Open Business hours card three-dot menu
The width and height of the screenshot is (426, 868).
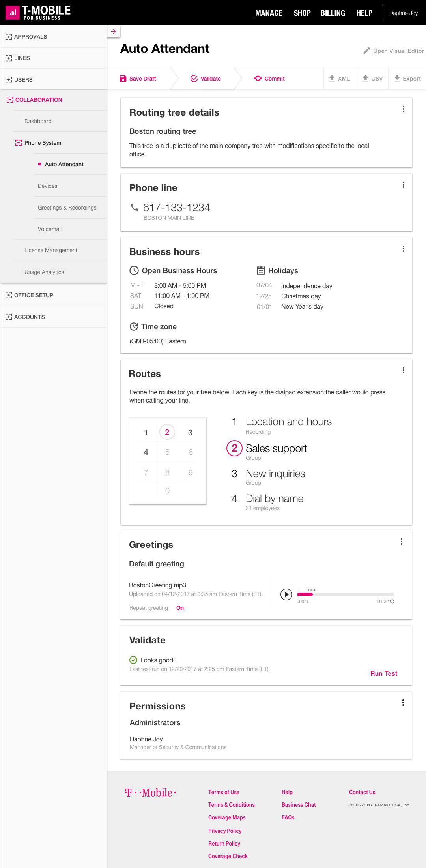pyautogui.click(x=404, y=249)
